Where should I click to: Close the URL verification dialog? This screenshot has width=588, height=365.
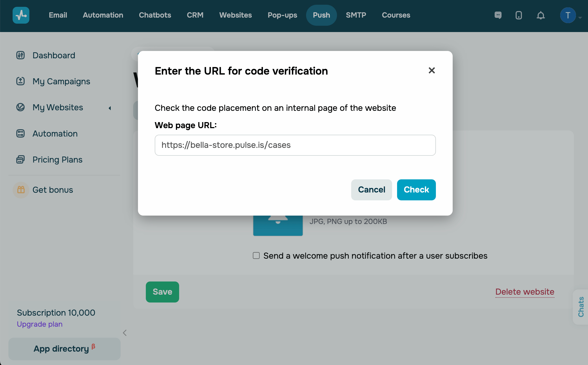[432, 70]
